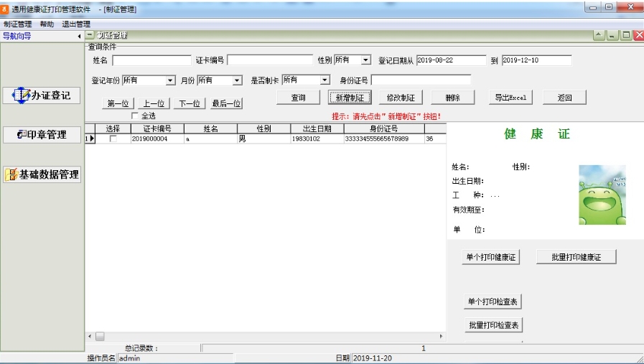Click row 1 indicator arrow in the table
Image resolution: width=644 pixels, height=364 pixels.
90,139
